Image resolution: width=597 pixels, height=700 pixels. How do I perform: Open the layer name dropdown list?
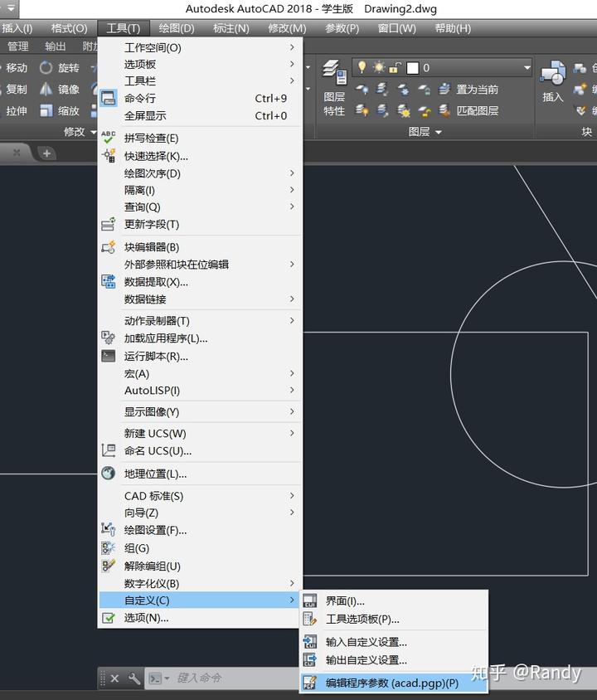coord(527,68)
